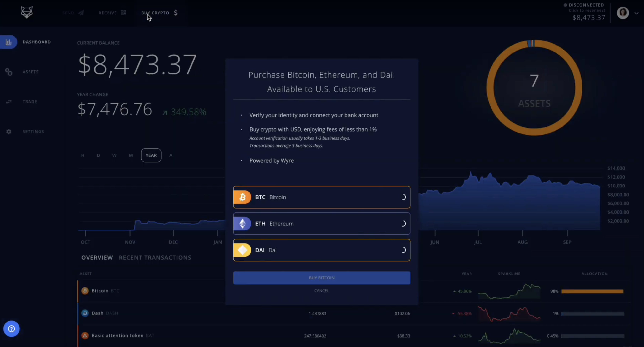
Task: Click the ShapeShift fox logo
Action: [27, 12]
